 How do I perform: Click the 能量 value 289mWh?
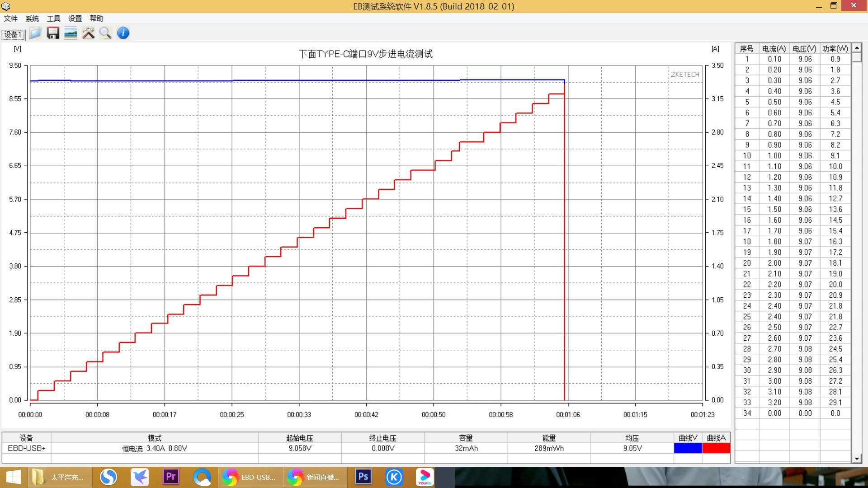549,448
